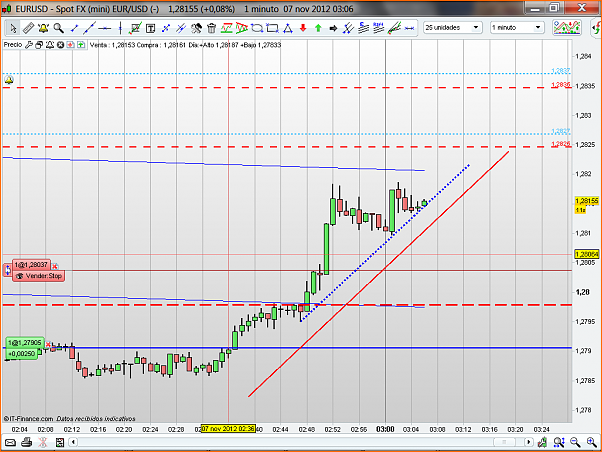Click the magnifier with vertical arrows icon

click(x=558, y=442)
